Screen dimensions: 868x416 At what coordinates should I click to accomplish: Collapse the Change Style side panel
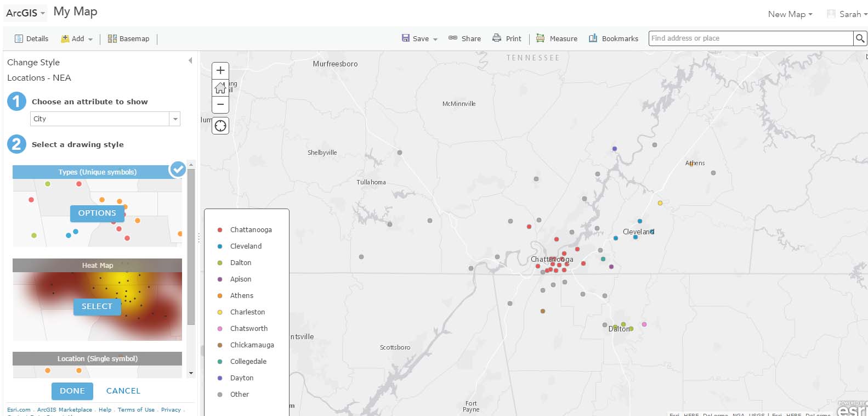point(190,60)
